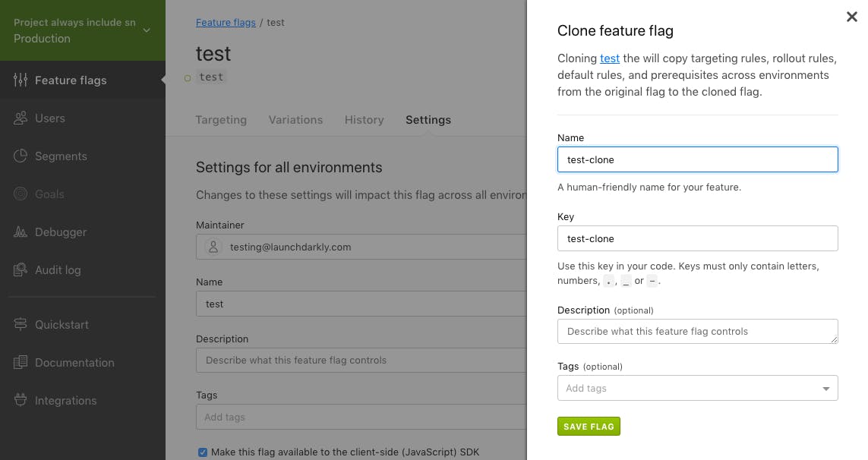Open the Variations tab
Screen dimensions: 868x460
pyautogui.click(x=295, y=120)
